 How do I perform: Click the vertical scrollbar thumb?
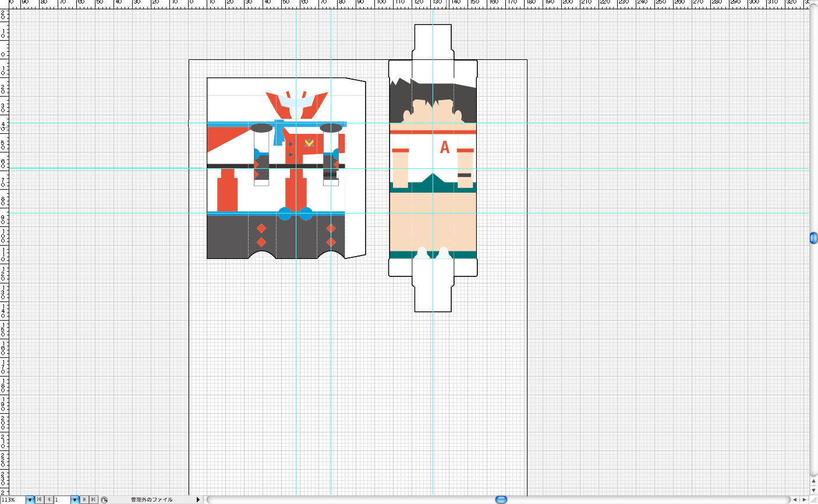[x=813, y=237]
